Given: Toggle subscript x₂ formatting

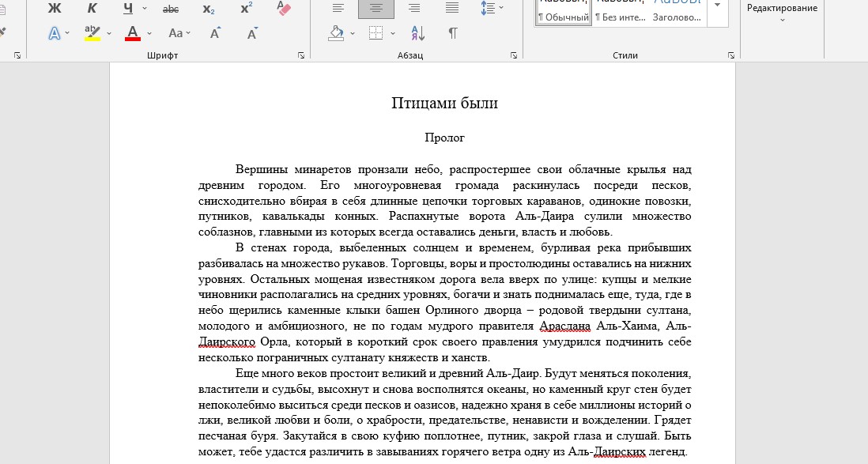Looking at the screenshot, I should (209, 9).
